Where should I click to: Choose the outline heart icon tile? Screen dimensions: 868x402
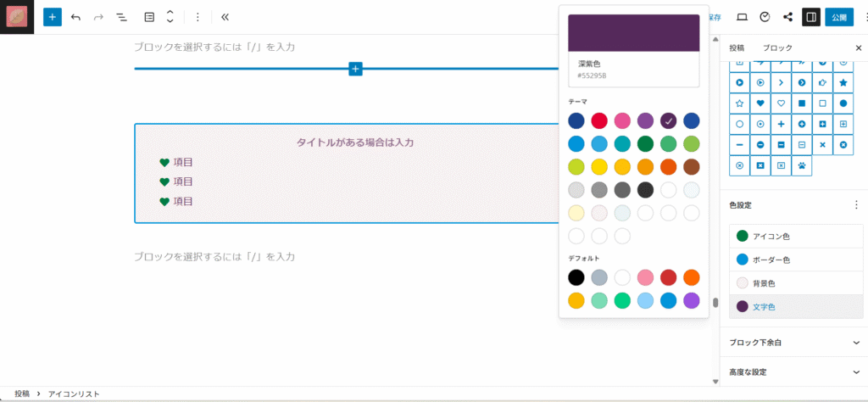[781, 103]
